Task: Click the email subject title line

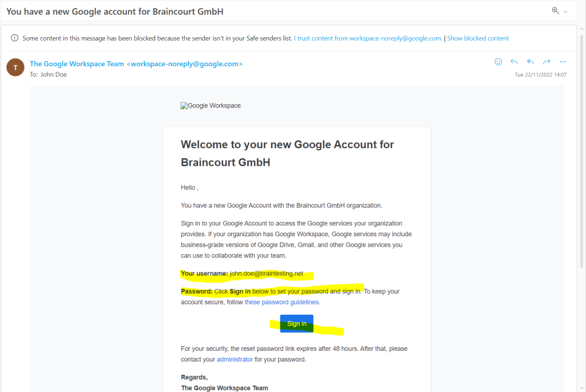Action: point(114,11)
